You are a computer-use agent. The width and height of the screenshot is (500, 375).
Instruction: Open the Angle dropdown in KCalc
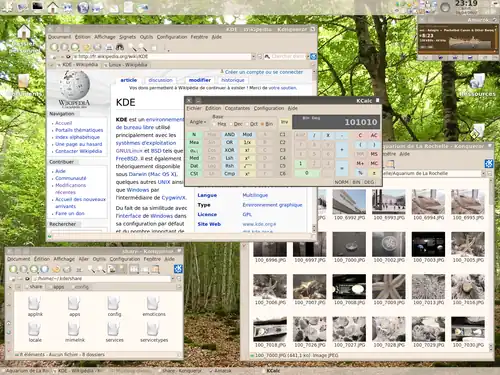[198, 122]
